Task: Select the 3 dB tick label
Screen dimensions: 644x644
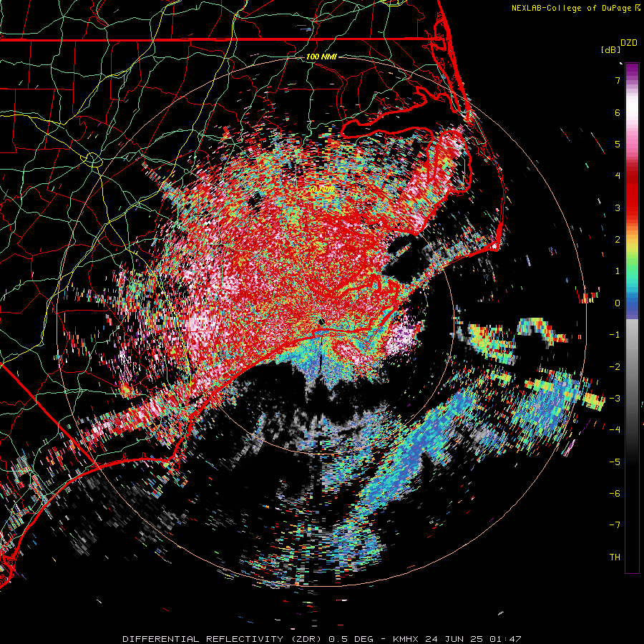Action: point(618,208)
